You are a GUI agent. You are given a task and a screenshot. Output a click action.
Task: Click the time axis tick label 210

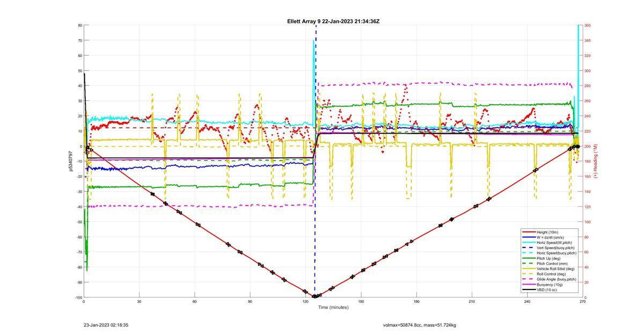pos(472,302)
